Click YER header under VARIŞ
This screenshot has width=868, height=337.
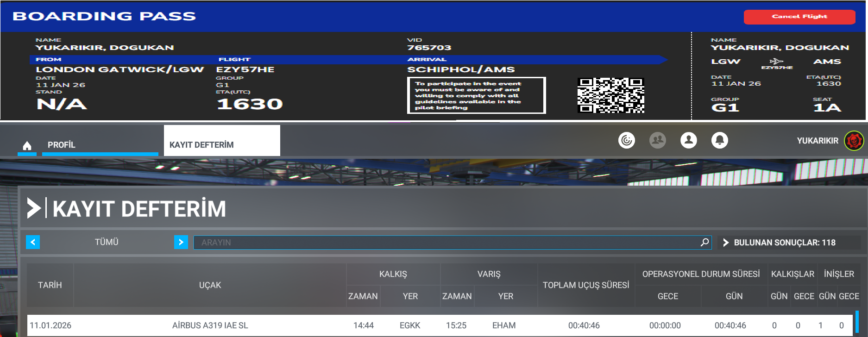point(506,296)
